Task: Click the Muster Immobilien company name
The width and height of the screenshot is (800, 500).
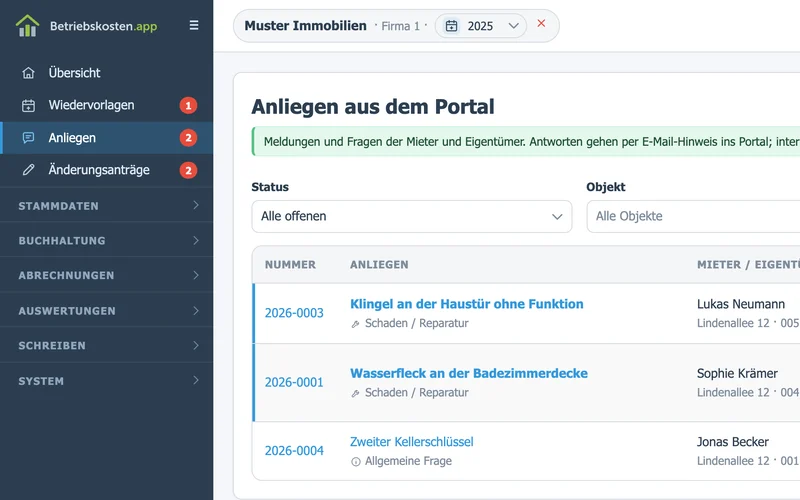Action: (305, 26)
